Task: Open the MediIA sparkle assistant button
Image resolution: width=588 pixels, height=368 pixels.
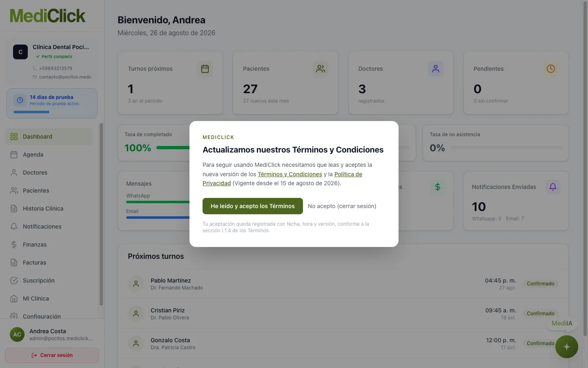Action: [x=567, y=347]
